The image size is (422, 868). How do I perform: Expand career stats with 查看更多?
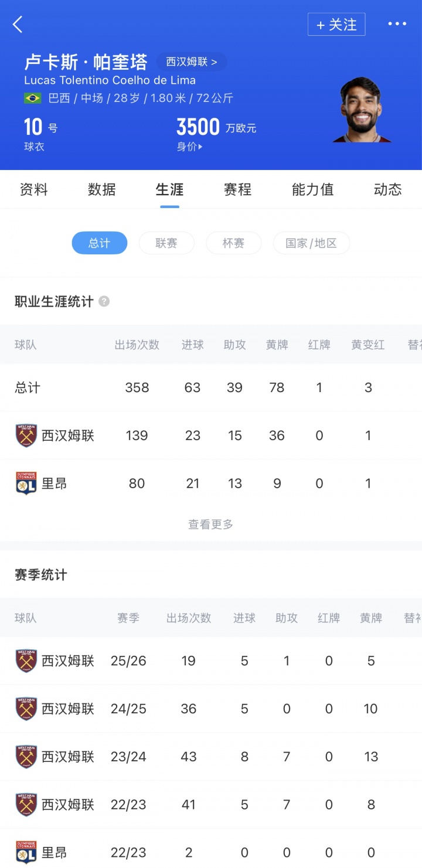click(211, 525)
